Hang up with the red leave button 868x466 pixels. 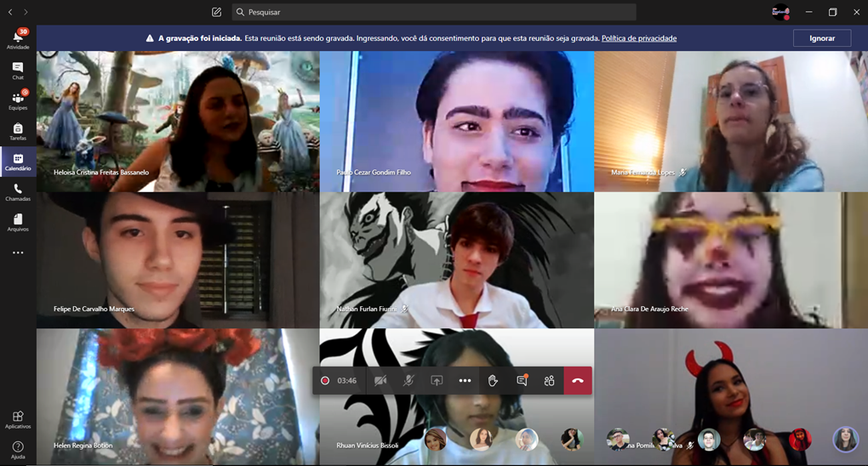coord(578,381)
